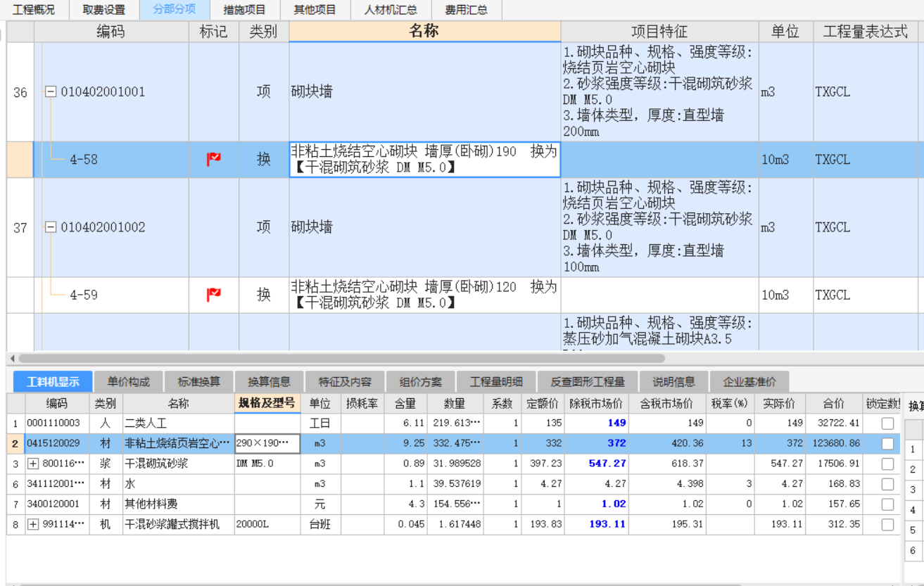This screenshot has width=924, height=586.
Task: Toggle lock checkbox for 二类人工 row
Action: pyautogui.click(x=887, y=423)
